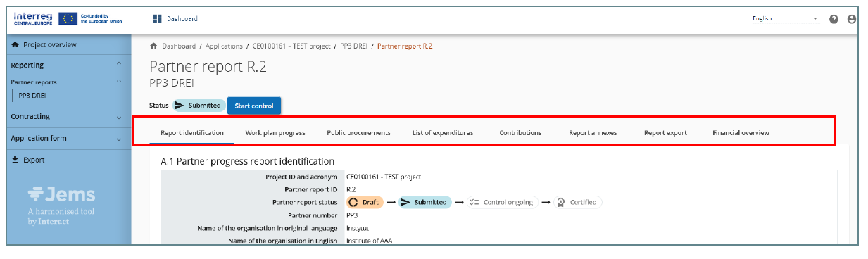
Task: Click the Jems logo in the sidebar
Action: pyautogui.click(x=61, y=194)
